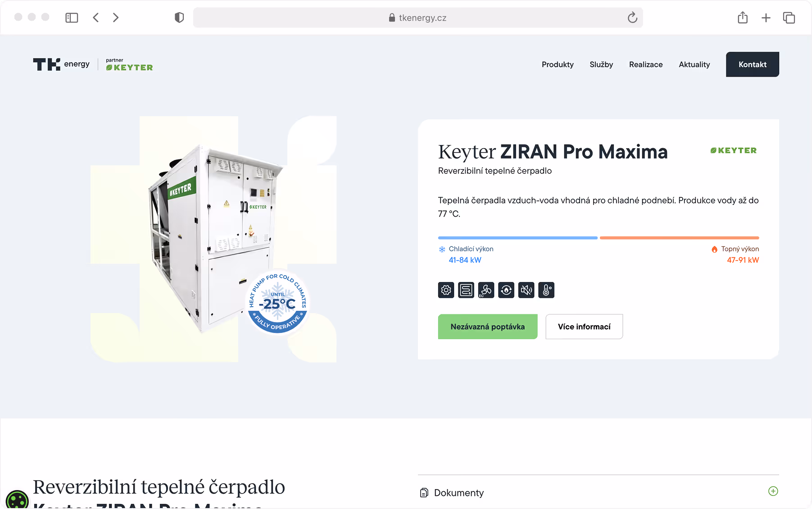Click the Nezávazná poptávka button
The height and width of the screenshot is (509, 812).
[488, 327]
